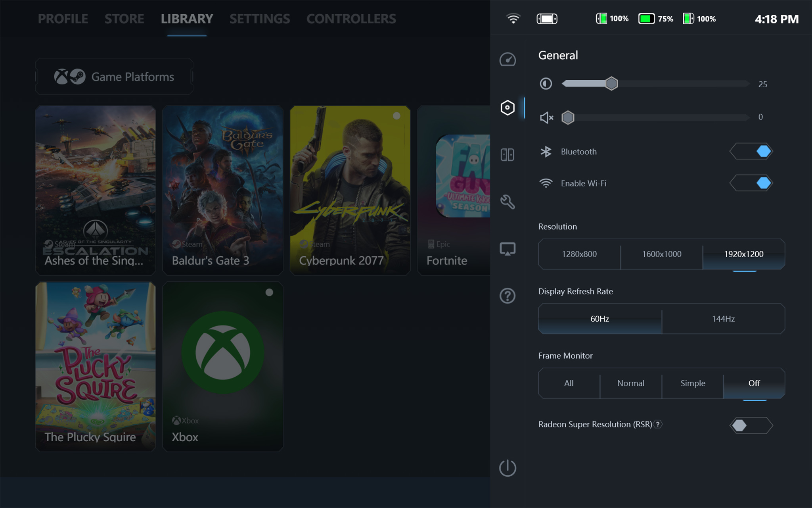
Task: Select the General settings hexagon icon
Action: pyautogui.click(x=507, y=108)
